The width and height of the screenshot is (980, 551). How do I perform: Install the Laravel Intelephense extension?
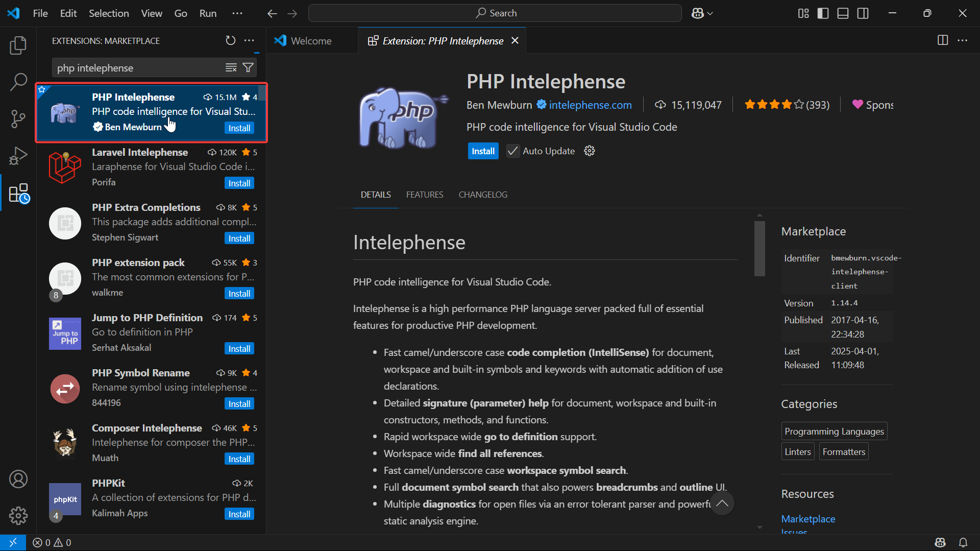pyautogui.click(x=239, y=183)
